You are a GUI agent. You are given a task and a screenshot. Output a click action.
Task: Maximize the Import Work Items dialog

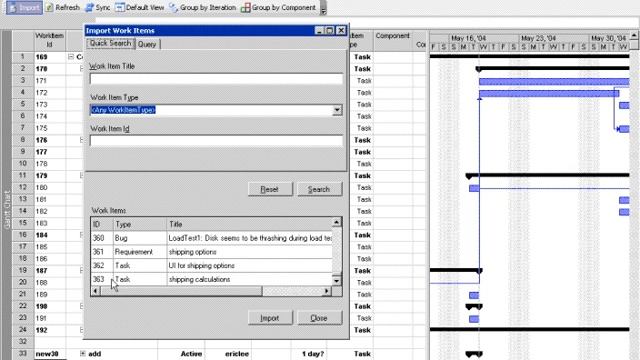point(330,31)
